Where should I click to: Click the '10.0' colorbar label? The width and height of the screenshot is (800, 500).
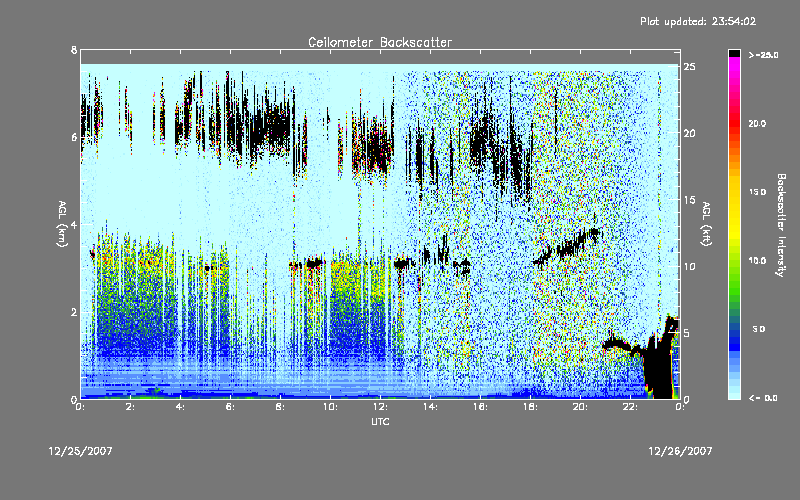[757, 261]
